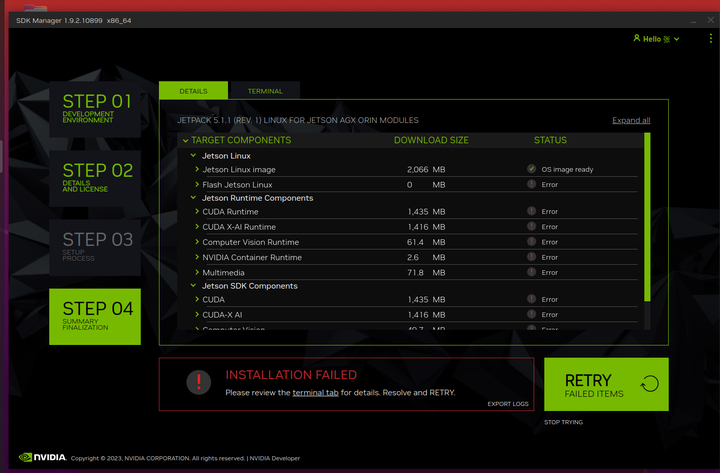Screen dimensions: 720x473
Task: Click the Status column header
Action: tap(550, 140)
